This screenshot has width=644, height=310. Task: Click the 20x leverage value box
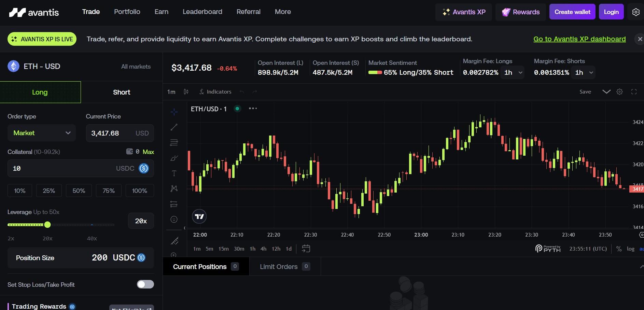(141, 221)
